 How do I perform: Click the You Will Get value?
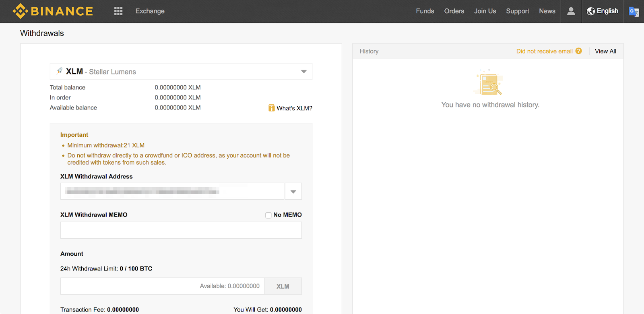pos(286,310)
